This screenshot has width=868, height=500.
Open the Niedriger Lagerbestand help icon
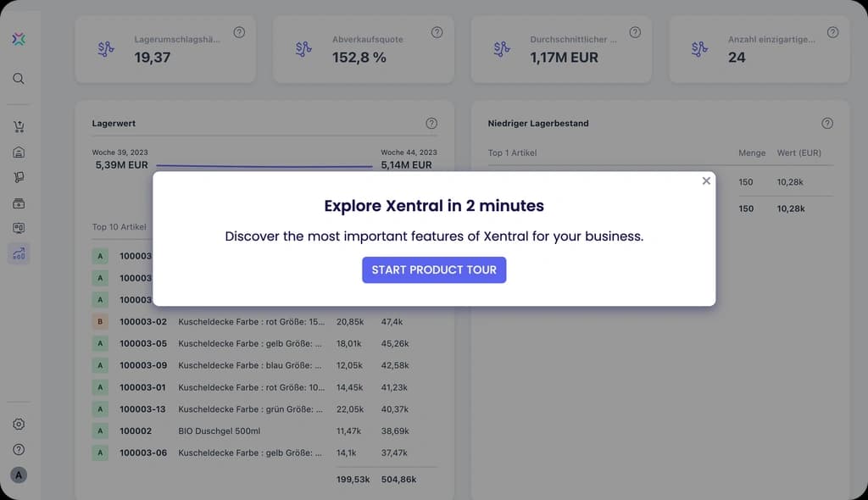point(827,124)
